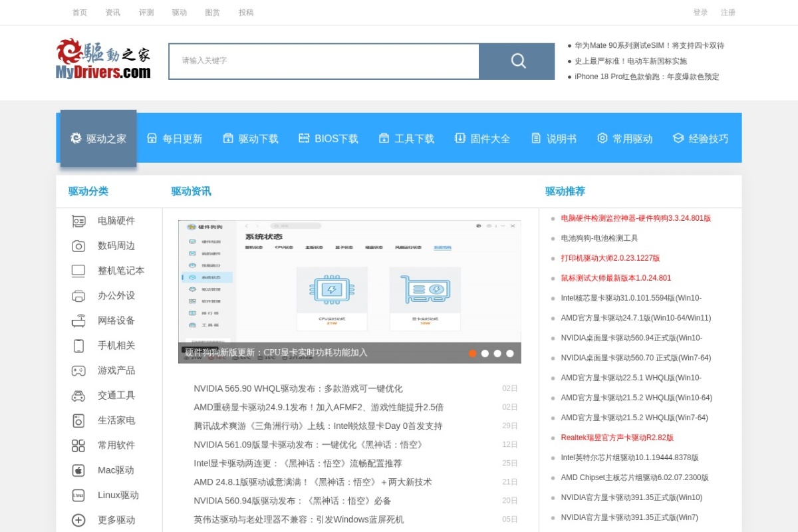
Task: Click the BIOS下载 nav icon
Action: click(304, 138)
